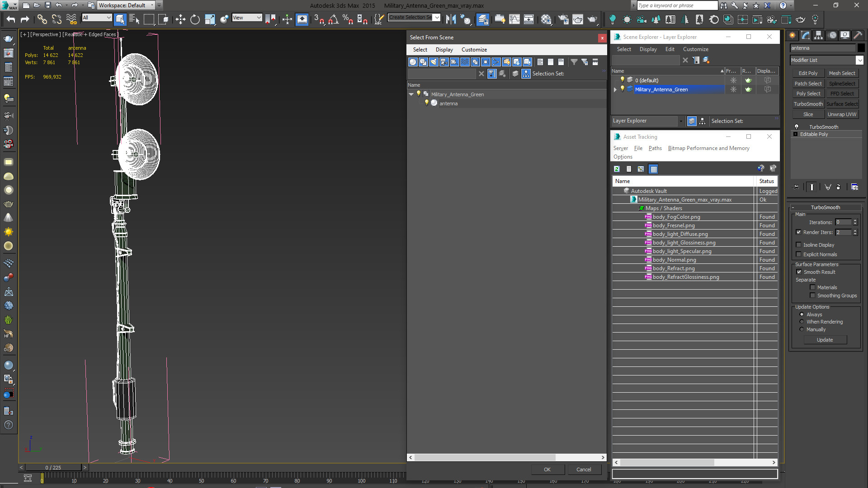Click the Unwrap UVW modifier button
868x488 pixels.
[x=842, y=114]
